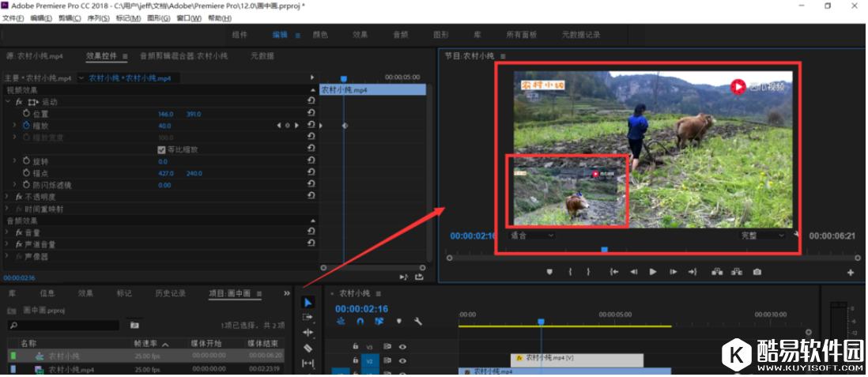Reset the 缩放 parameter value
Viewport: 868px width, 377px height.
pos(311,126)
